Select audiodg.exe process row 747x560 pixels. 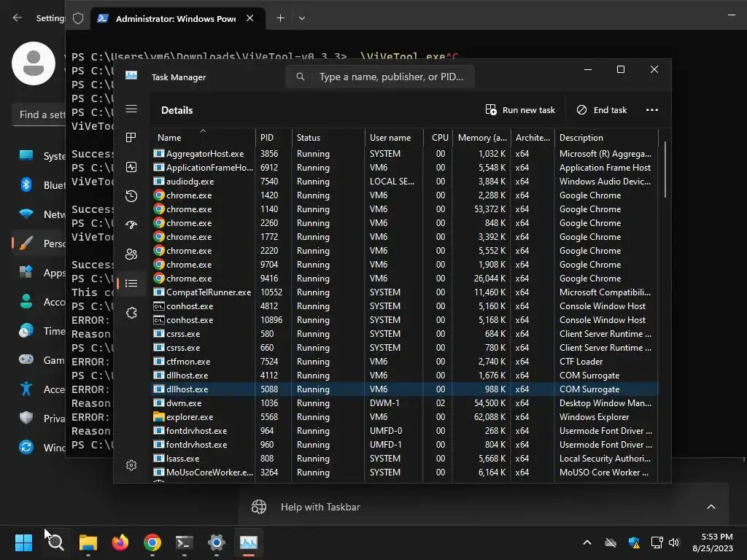[404, 182]
